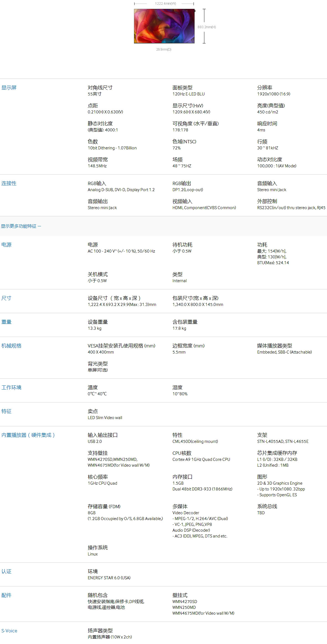Click the colorful display product image
This screenshot has height=644, width=327.
164,26
